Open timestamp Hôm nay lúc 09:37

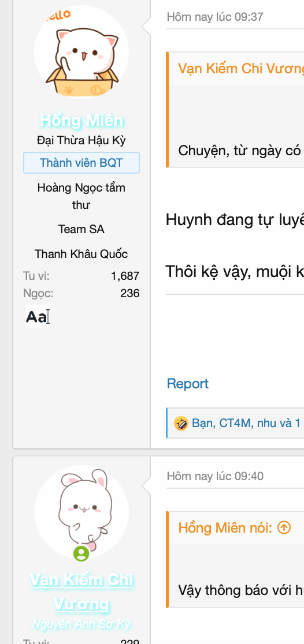[215, 17]
